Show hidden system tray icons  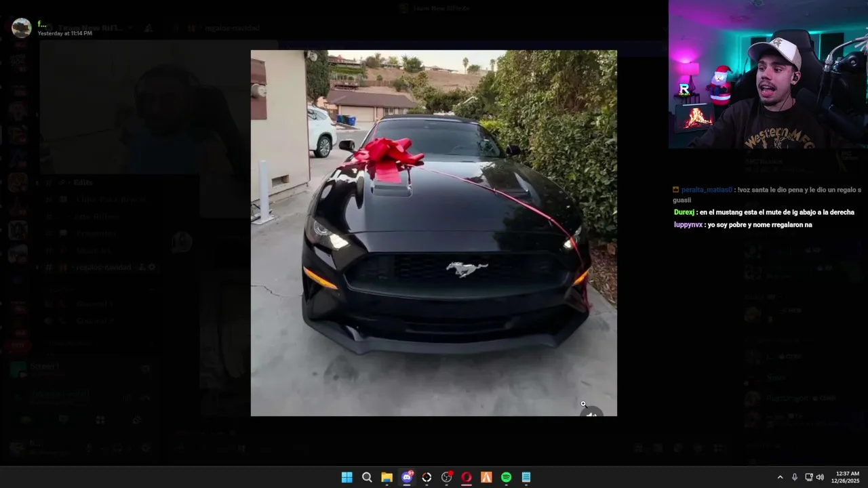pos(780,477)
